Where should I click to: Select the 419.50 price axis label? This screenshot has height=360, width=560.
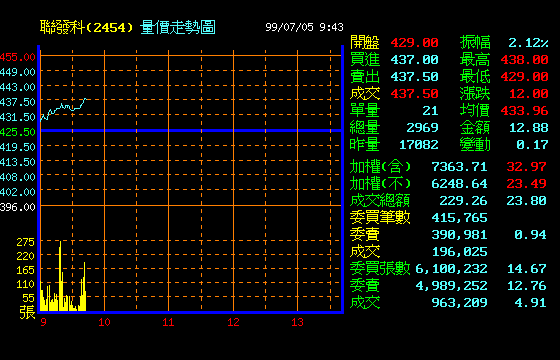coord(18,147)
